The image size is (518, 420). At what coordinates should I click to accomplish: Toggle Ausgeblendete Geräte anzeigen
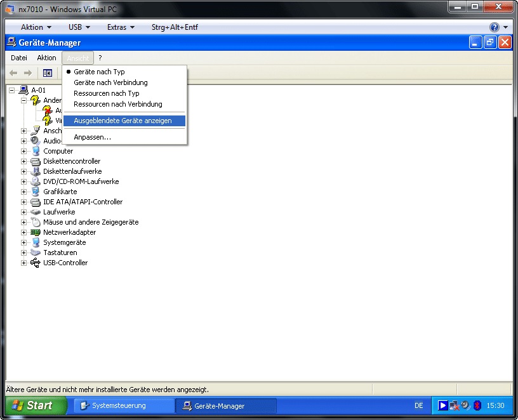tap(124, 121)
